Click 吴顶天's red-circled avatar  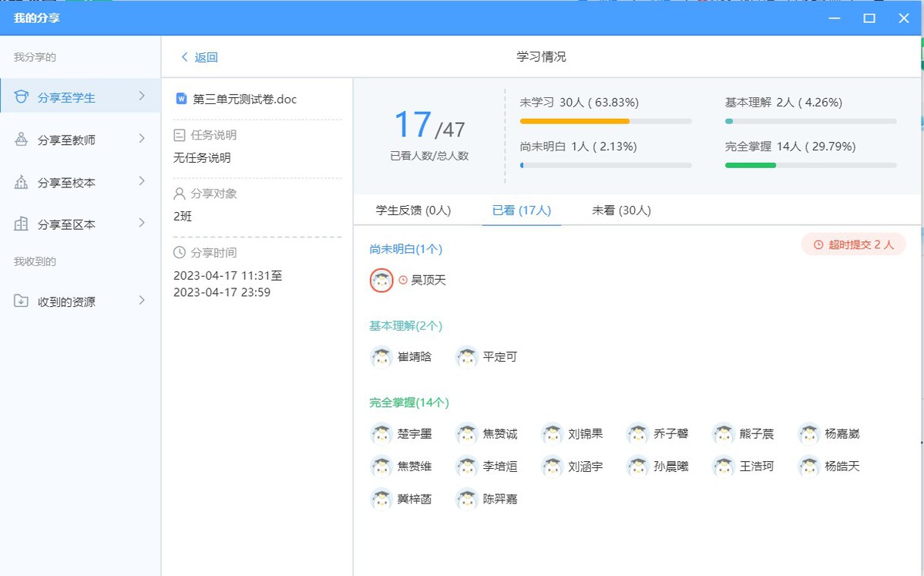point(381,280)
